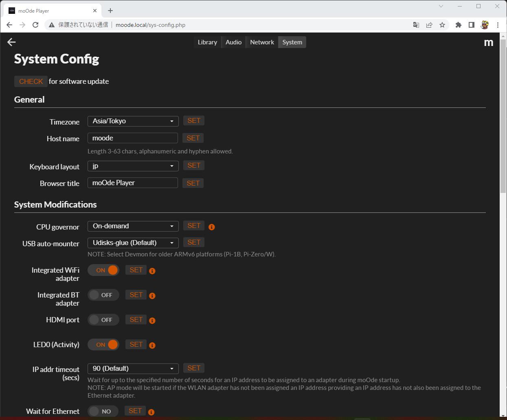Viewport: 507px width, 420px height.
Task: Toggle LED0 (Activity) switch
Action: pyautogui.click(x=103, y=344)
